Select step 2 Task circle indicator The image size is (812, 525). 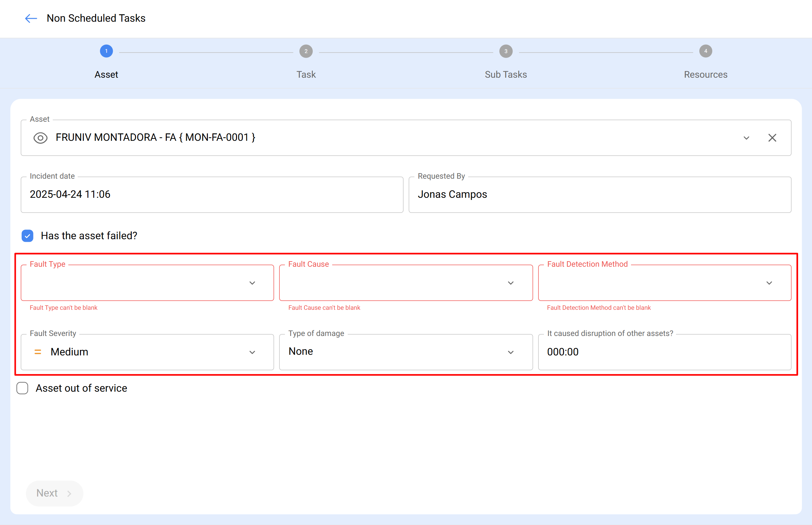(306, 51)
